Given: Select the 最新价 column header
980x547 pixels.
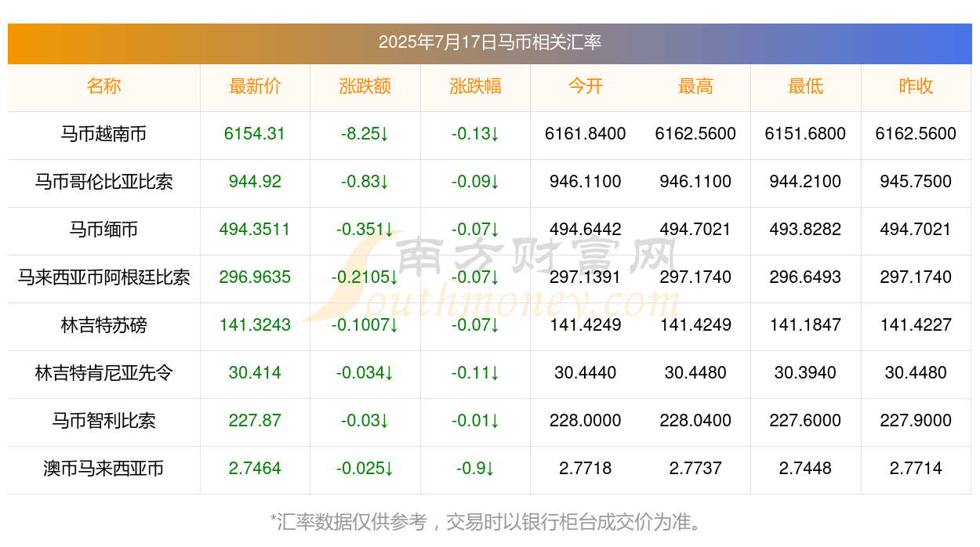Looking at the screenshot, I should click(255, 86).
